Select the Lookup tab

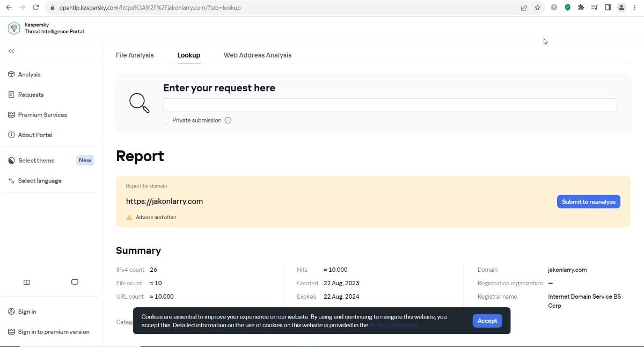tap(189, 55)
